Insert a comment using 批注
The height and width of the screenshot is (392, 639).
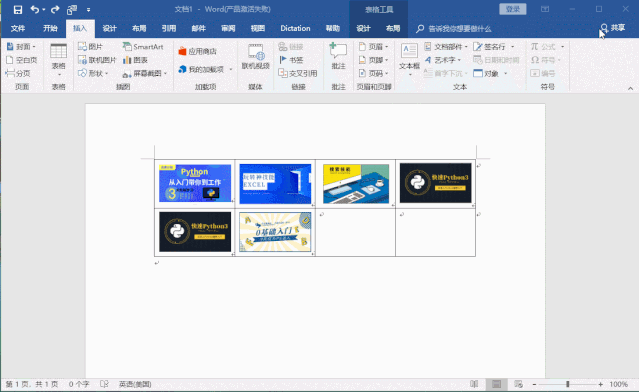(x=338, y=56)
